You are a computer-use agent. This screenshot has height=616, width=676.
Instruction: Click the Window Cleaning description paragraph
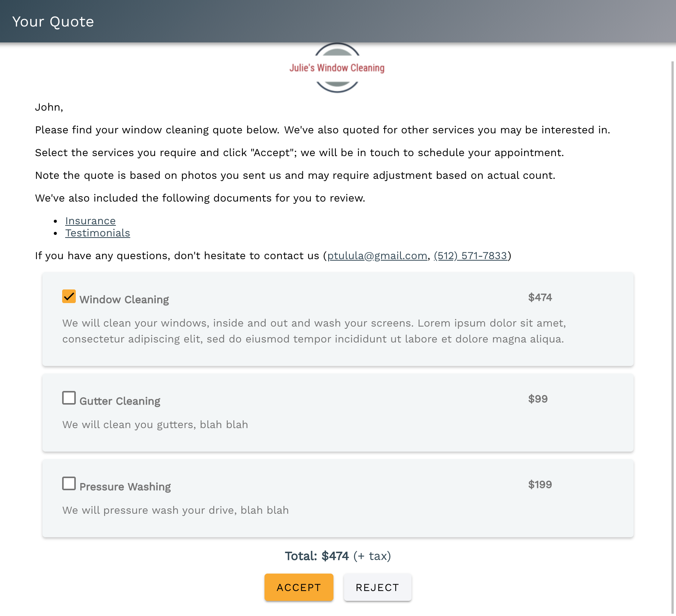[314, 331]
